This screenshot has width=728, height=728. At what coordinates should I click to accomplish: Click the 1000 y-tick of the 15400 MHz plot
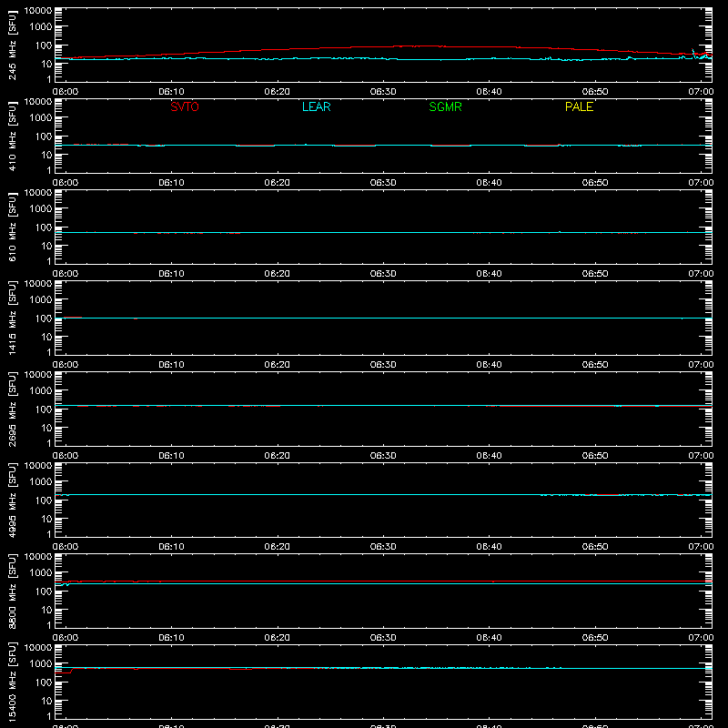point(41,664)
